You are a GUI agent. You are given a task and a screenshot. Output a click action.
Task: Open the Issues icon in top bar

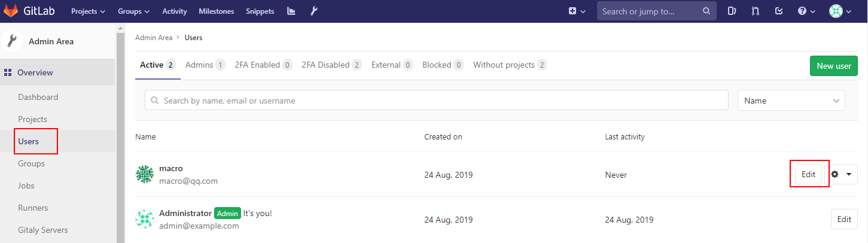[732, 11]
